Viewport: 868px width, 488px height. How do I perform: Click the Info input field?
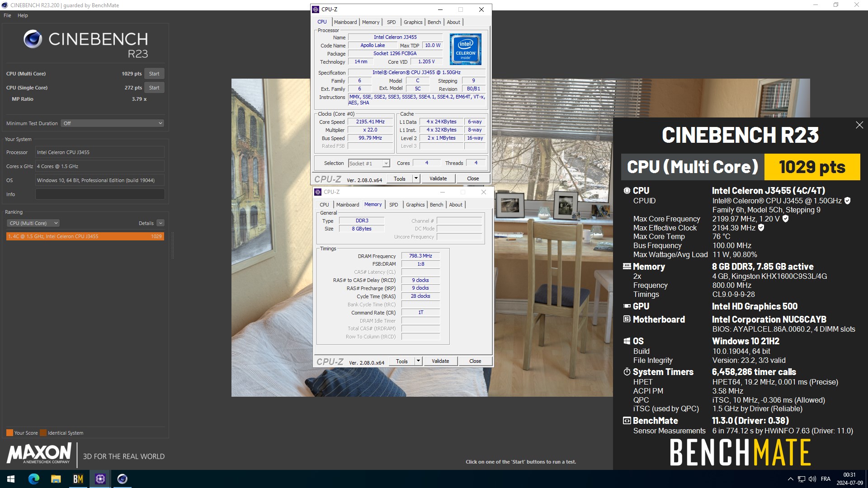(x=100, y=194)
